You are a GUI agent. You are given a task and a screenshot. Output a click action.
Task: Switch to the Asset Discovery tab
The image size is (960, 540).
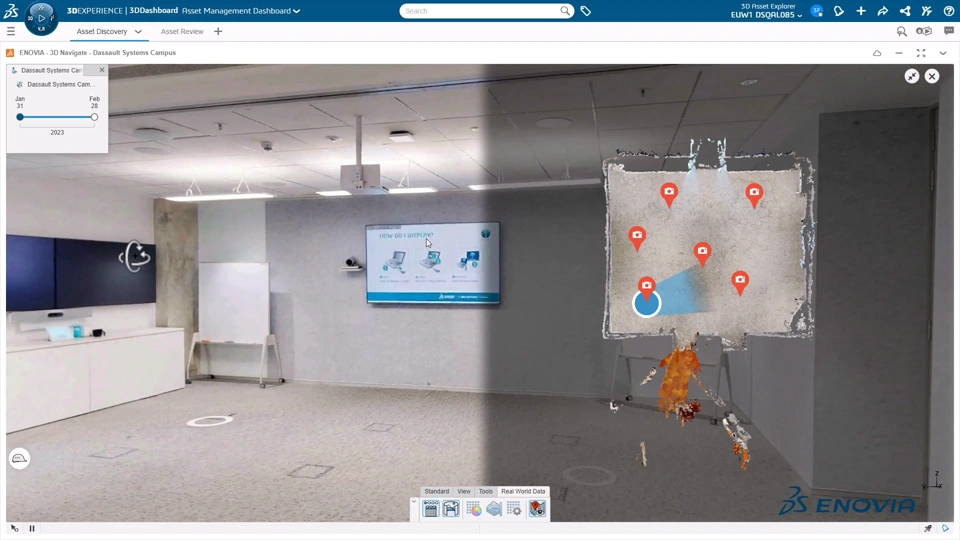tap(102, 31)
